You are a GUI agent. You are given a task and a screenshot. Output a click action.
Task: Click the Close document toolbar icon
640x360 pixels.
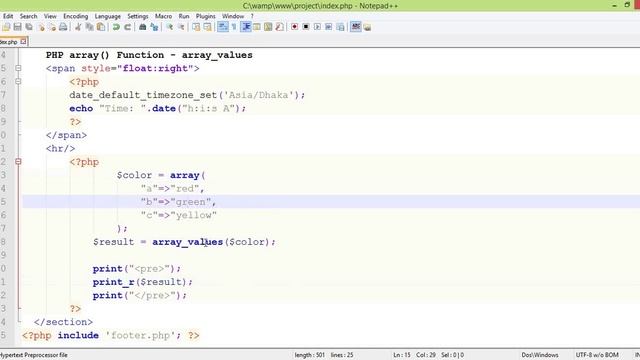coord(41,27)
